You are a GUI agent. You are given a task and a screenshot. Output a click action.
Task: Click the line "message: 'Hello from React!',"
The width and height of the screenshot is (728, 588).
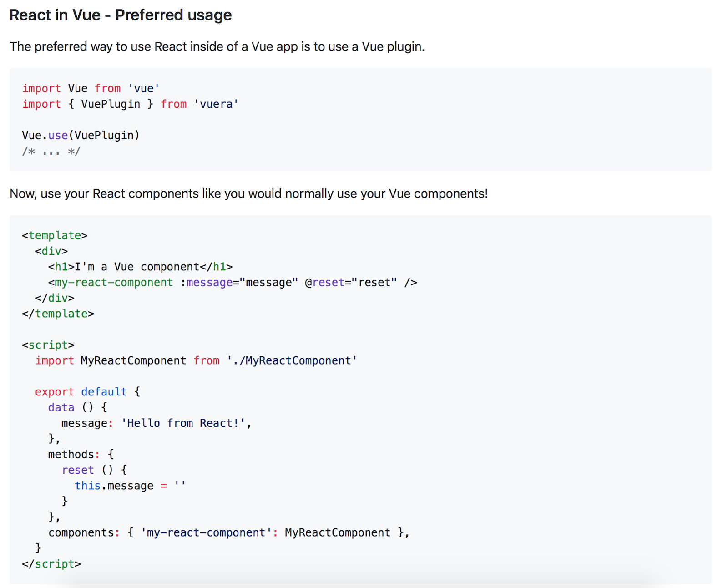[x=157, y=423]
